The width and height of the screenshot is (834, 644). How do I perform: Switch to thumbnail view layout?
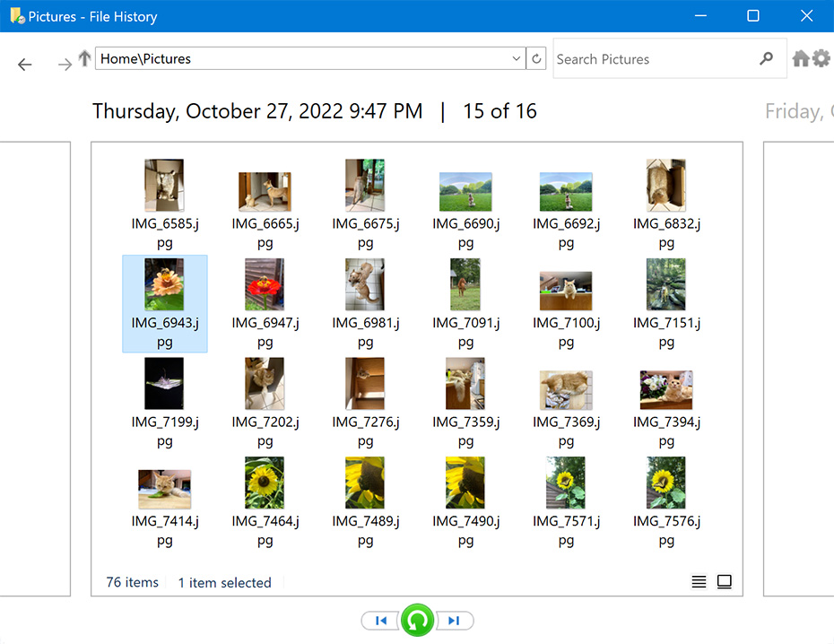pos(724,581)
